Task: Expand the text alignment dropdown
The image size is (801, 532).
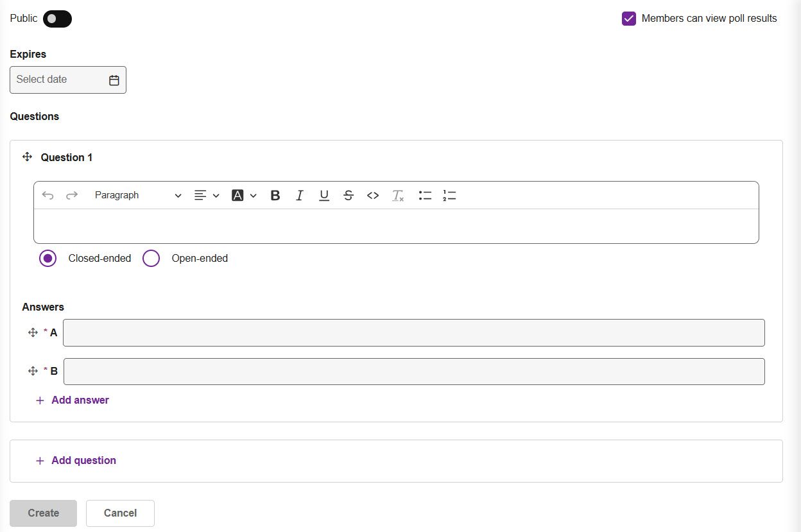Action: [x=207, y=196]
